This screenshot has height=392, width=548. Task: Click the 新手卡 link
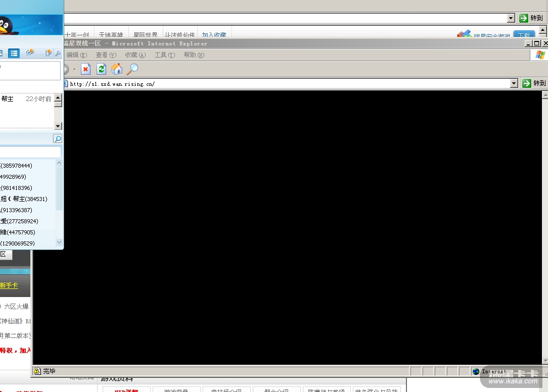pyautogui.click(x=9, y=285)
